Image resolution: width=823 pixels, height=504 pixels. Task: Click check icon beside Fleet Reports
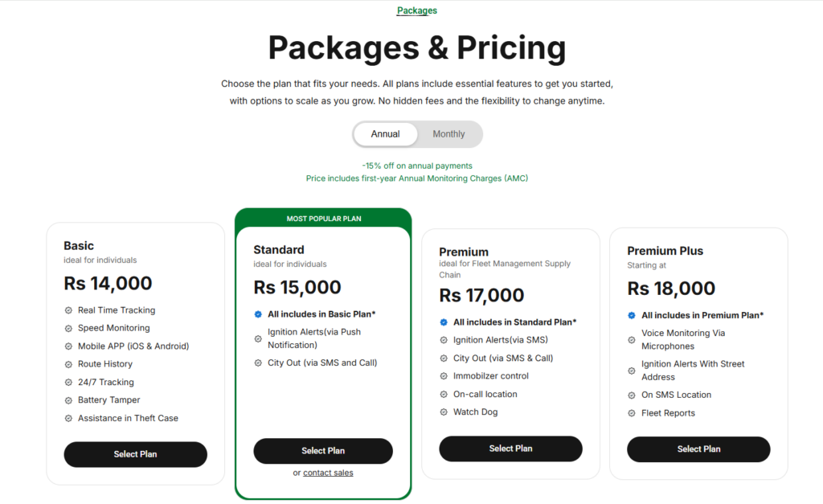[632, 413]
